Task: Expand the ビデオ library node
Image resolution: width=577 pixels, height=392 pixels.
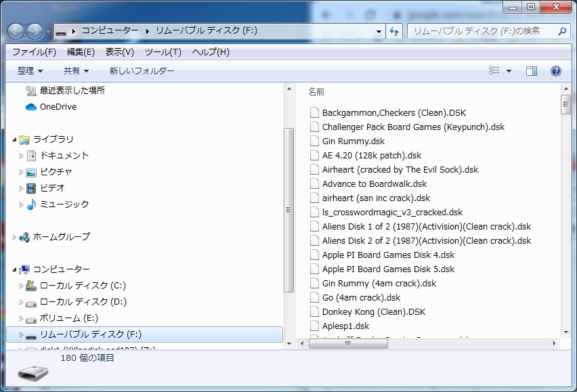Action: [21, 188]
